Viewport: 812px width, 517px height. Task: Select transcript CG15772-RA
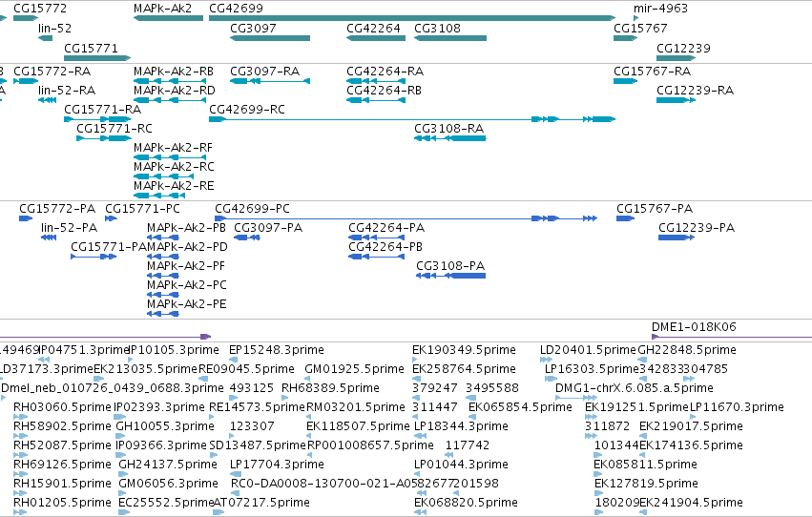tap(26, 81)
